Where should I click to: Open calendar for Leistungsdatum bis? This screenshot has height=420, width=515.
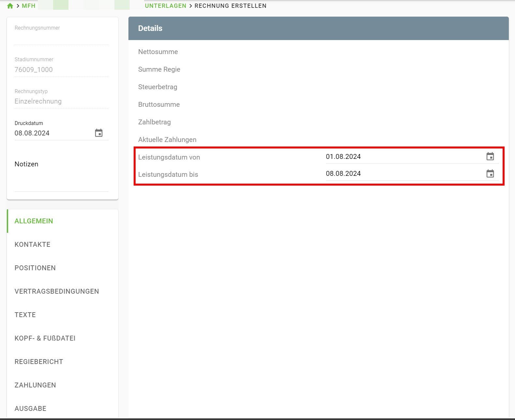pyautogui.click(x=490, y=174)
